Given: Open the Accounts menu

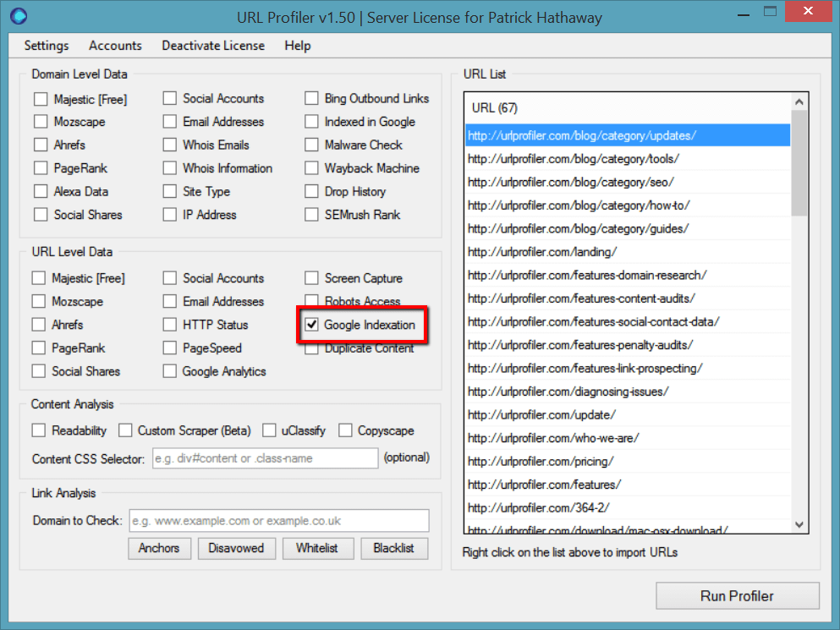Looking at the screenshot, I should [x=115, y=46].
